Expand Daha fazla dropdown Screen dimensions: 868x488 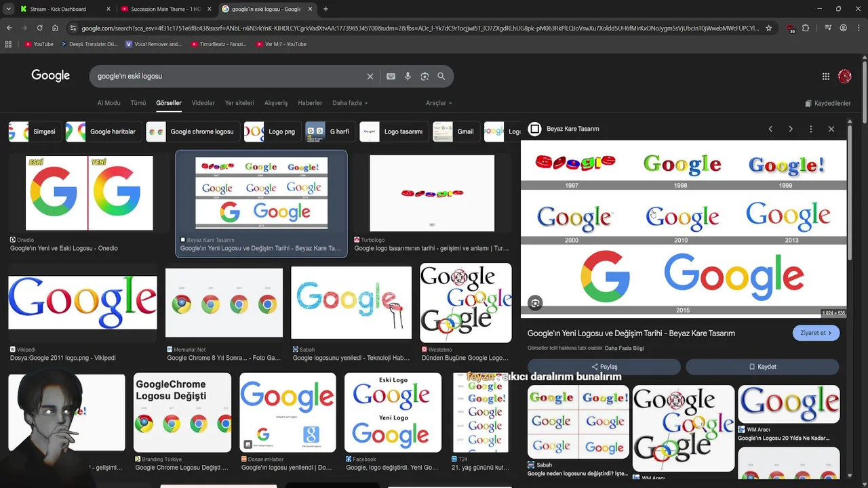tap(350, 103)
